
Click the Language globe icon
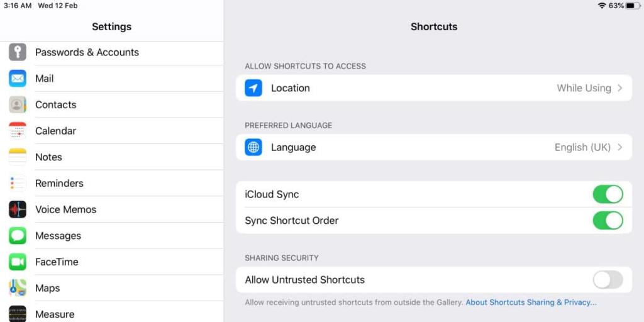tap(253, 147)
